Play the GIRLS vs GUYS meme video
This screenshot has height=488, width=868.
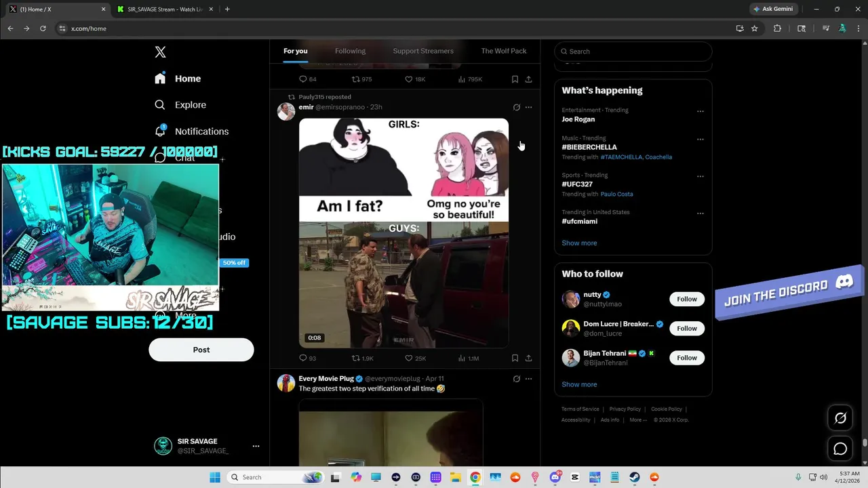pos(403,233)
